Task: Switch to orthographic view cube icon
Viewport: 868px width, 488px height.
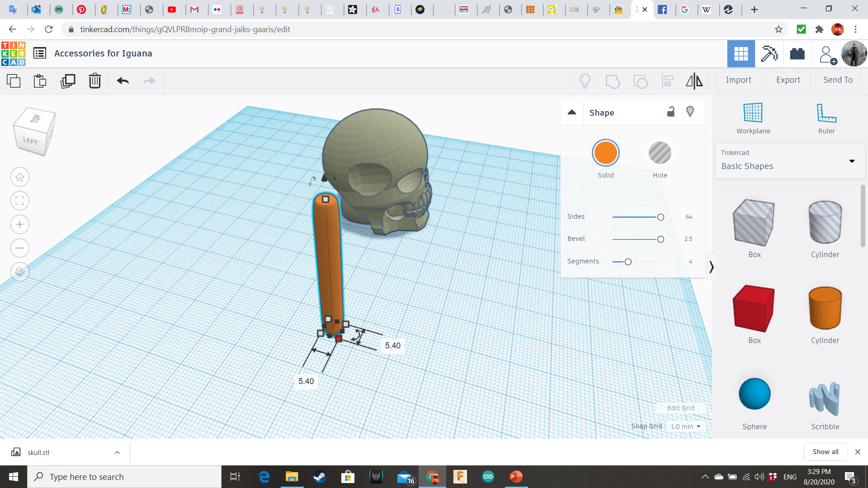Action: pos(20,272)
